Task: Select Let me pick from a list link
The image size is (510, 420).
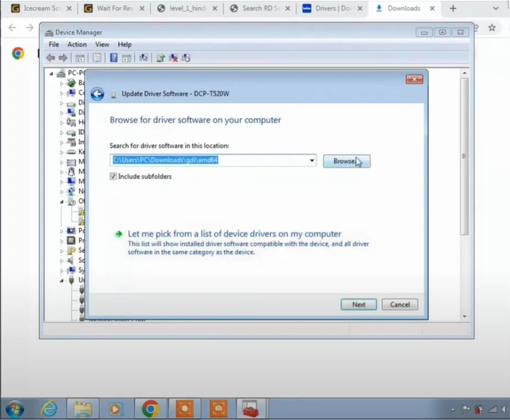Action: coord(234,234)
